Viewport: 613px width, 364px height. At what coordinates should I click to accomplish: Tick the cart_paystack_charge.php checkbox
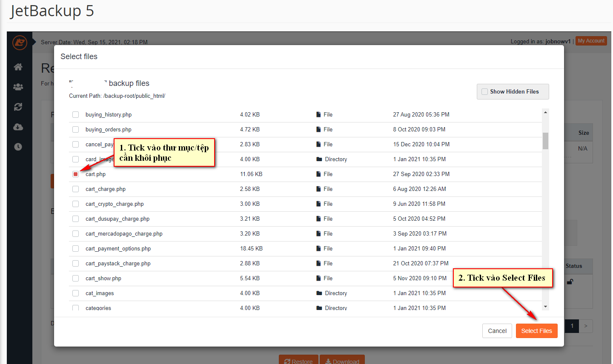coord(75,263)
